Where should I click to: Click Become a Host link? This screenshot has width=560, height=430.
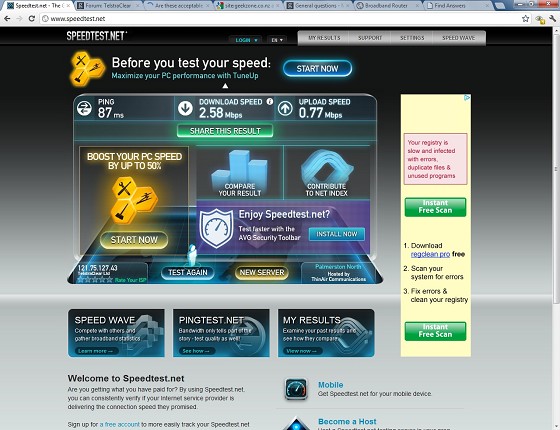click(x=347, y=421)
